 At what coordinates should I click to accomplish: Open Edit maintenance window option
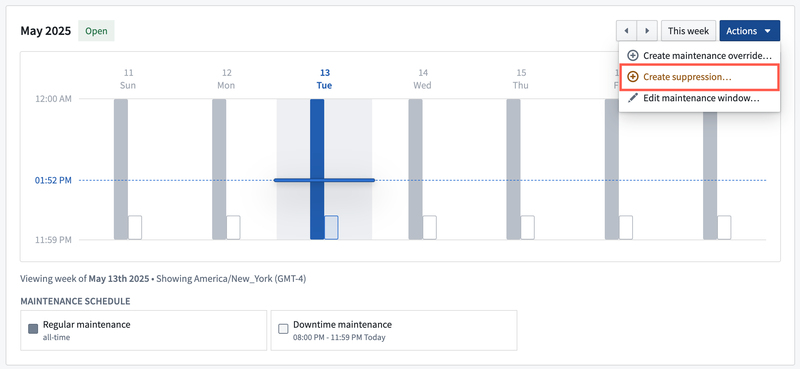(x=699, y=98)
